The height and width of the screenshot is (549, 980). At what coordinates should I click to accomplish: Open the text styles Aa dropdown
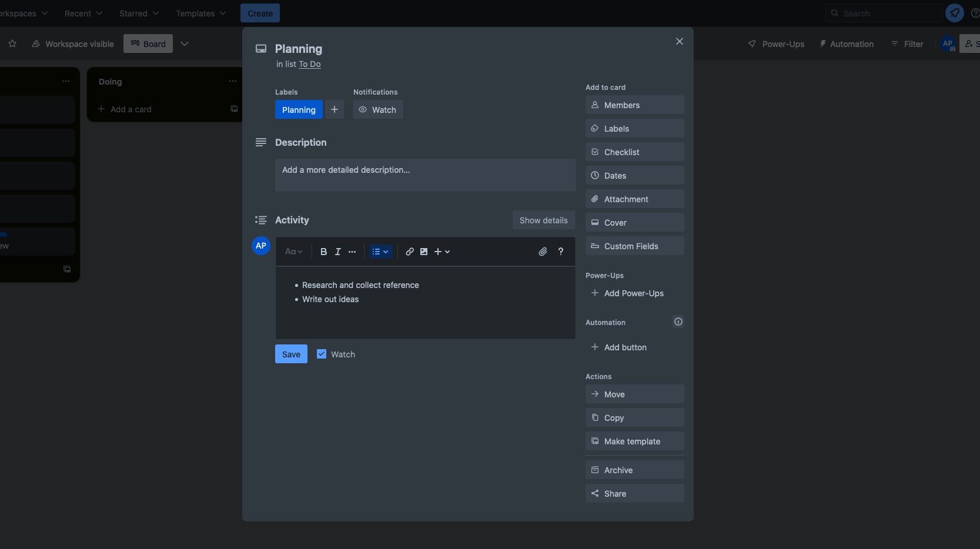[x=293, y=252]
